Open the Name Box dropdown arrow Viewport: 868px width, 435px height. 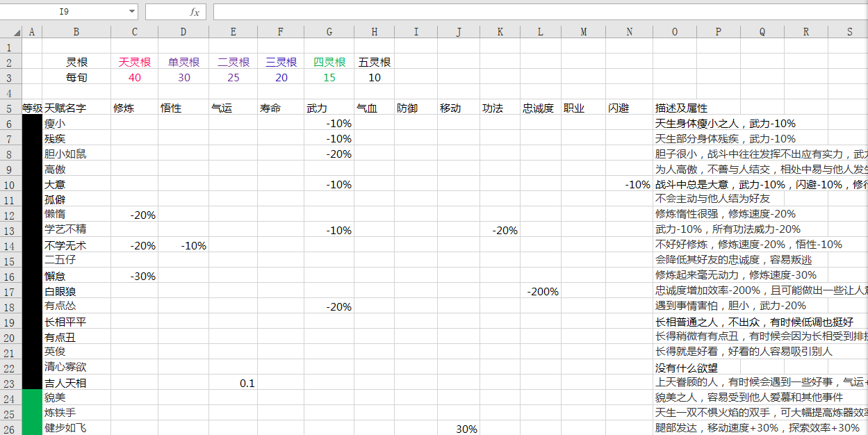pos(132,12)
